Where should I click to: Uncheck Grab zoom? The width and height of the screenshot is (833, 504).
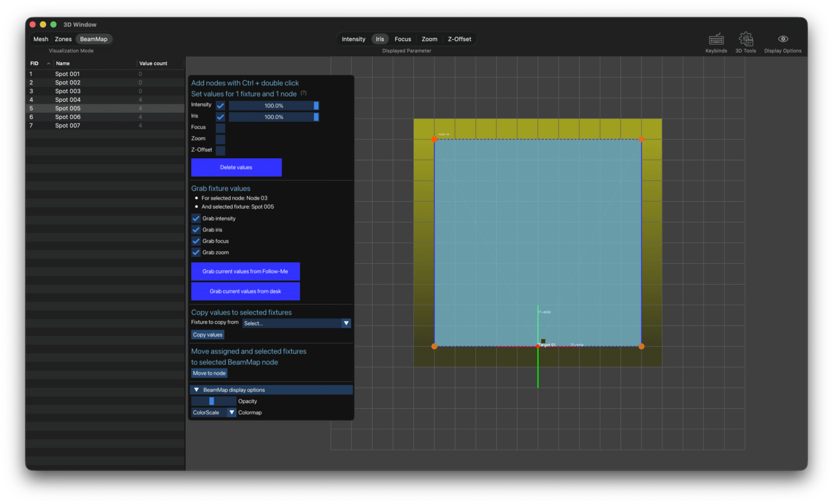point(196,253)
